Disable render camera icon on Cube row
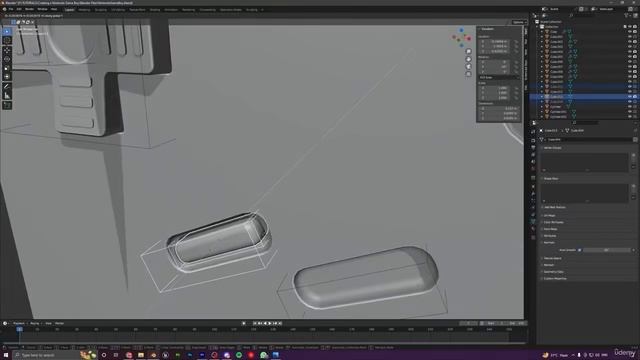Screen dimensions: 640x360 coord(635,31)
